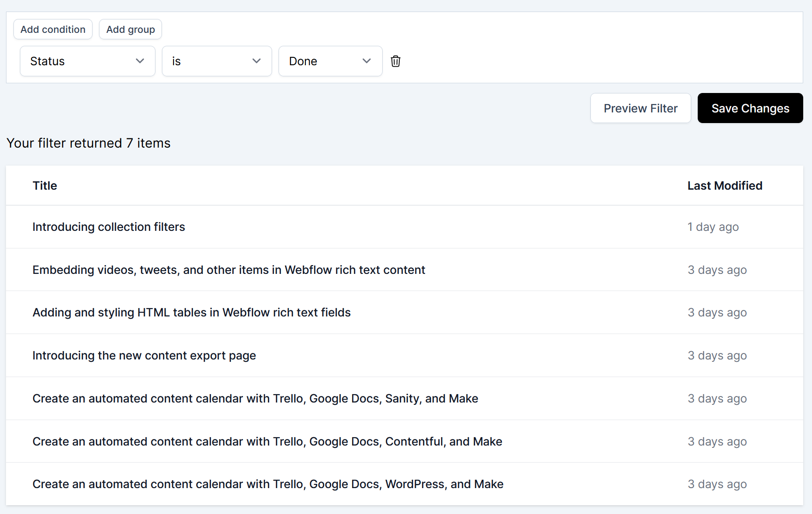Delete the Status filter condition via trash icon

click(x=396, y=61)
